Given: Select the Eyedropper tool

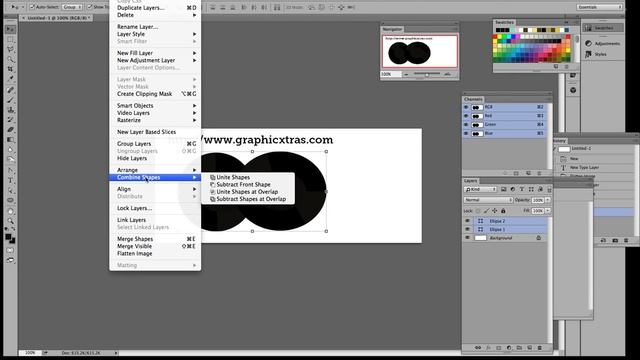Looking at the screenshot, I should click(x=10, y=79).
